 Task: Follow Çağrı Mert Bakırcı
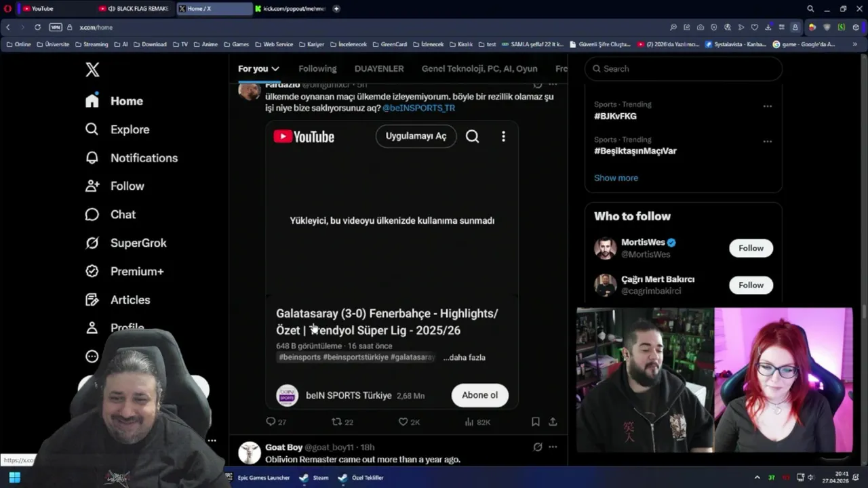click(751, 285)
